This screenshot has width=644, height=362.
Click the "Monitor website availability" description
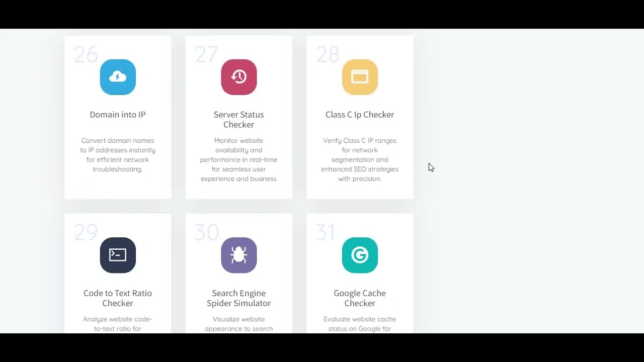pos(239,159)
